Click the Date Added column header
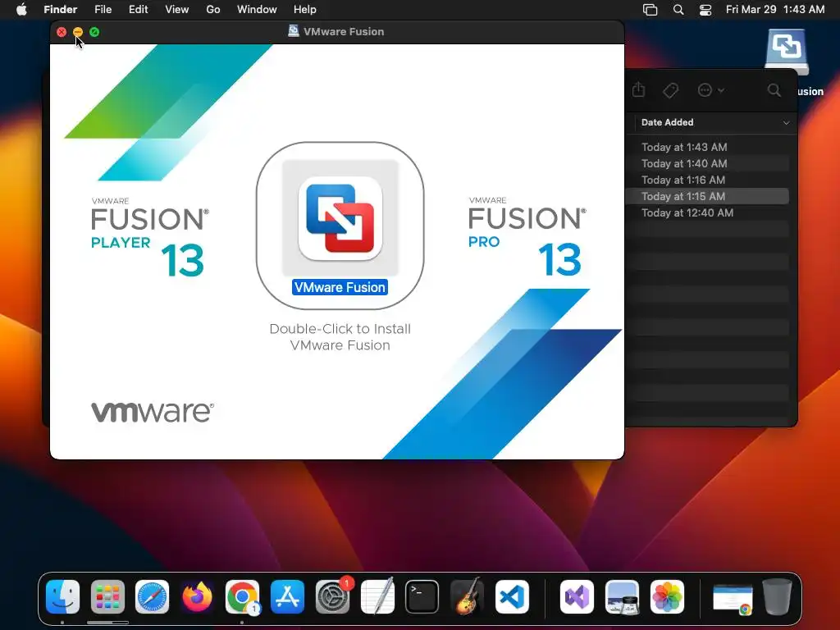840x630 pixels. coord(668,122)
